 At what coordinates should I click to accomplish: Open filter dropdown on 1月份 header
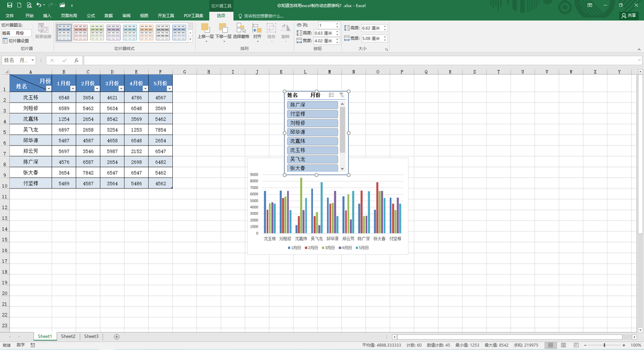(x=72, y=89)
